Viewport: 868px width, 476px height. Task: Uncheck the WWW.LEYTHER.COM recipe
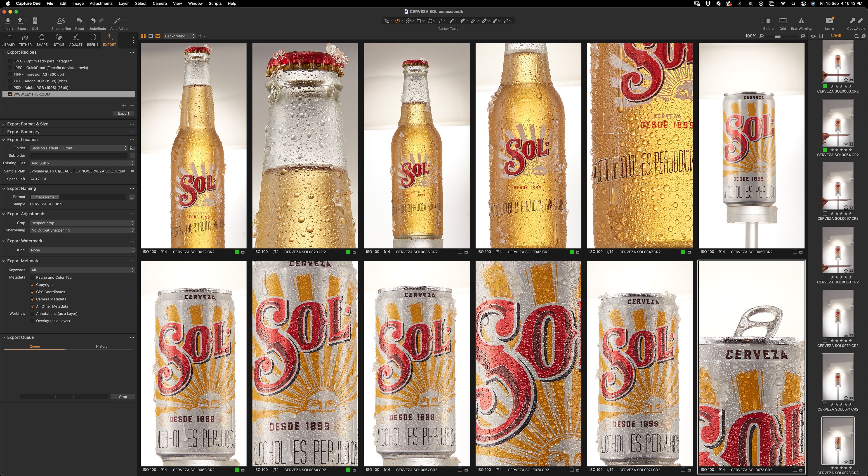[10, 94]
